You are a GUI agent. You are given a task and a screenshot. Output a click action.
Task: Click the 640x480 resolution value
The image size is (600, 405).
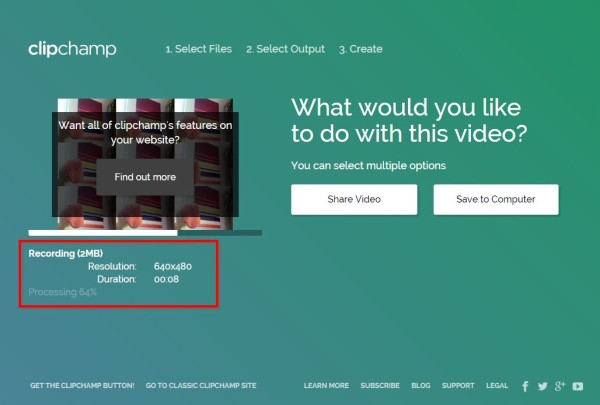point(173,266)
